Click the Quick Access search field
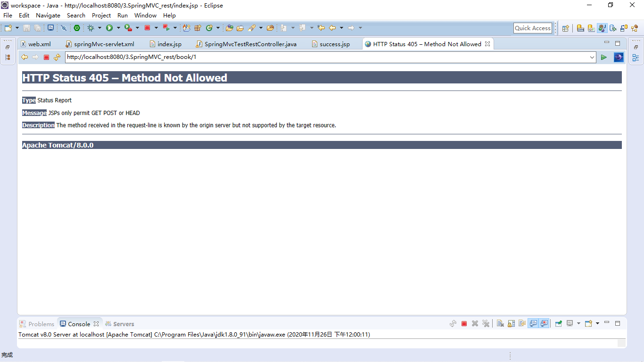 tap(533, 28)
